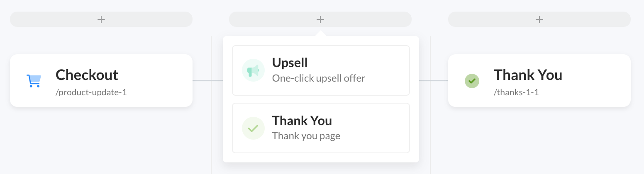644x174 pixels.
Task: Click the Upsell megaphone icon
Action: 253,70
